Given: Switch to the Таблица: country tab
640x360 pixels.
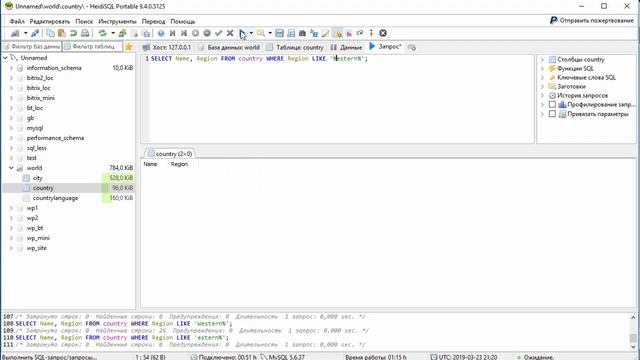Looking at the screenshot, I should pyautogui.click(x=295, y=47).
